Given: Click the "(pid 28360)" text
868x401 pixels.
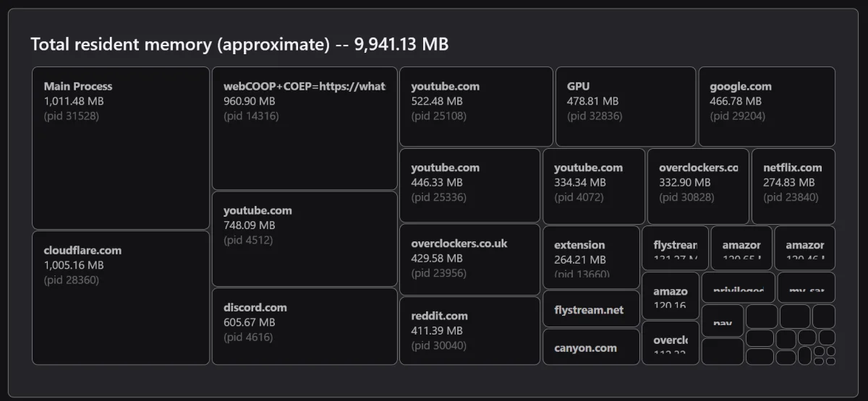Looking at the screenshot, I should coord(71,280).
